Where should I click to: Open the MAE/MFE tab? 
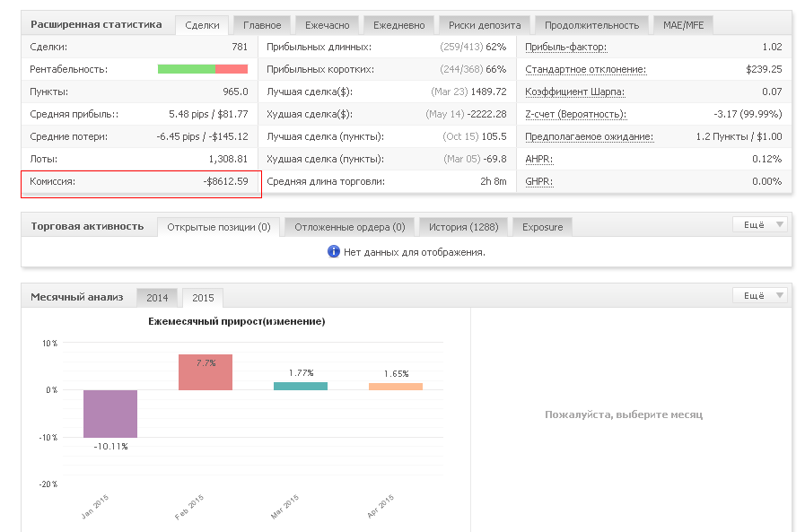[683, 25]
